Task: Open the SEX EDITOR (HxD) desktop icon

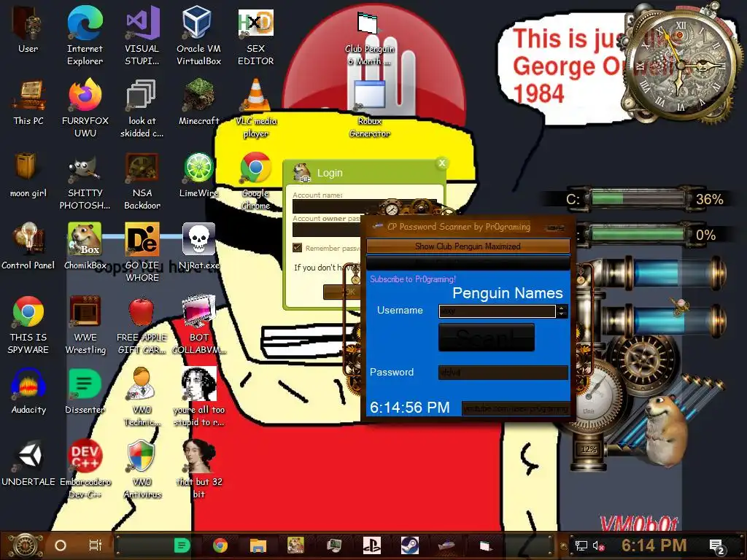Action: (256, 35)
